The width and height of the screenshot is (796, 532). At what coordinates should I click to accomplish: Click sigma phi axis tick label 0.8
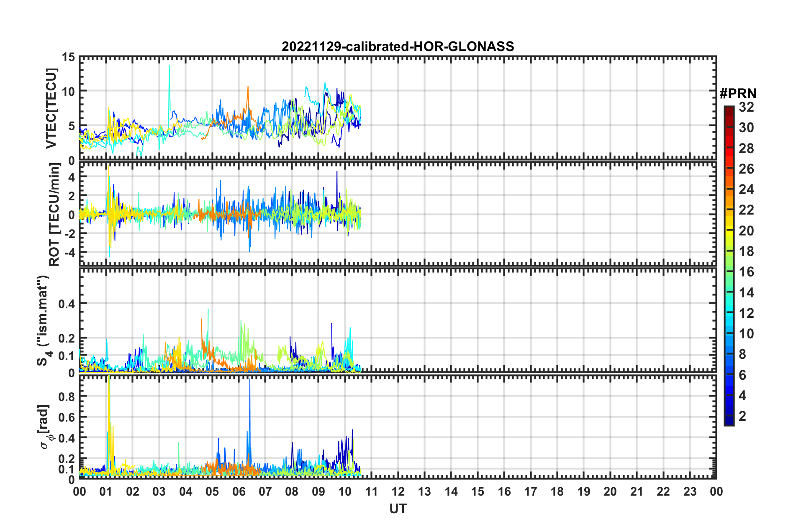click(x=67, y=396)
